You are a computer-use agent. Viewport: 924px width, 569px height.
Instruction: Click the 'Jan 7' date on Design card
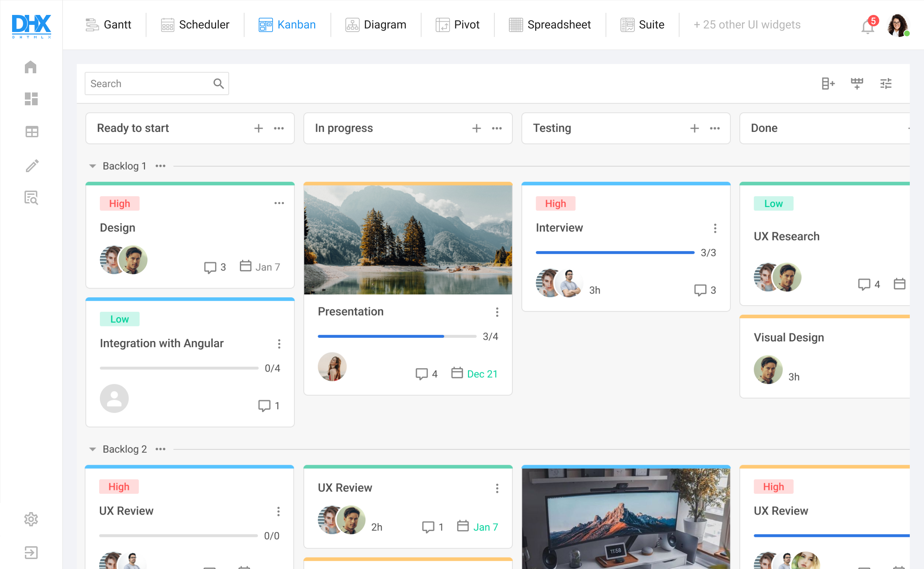point(268,267)
